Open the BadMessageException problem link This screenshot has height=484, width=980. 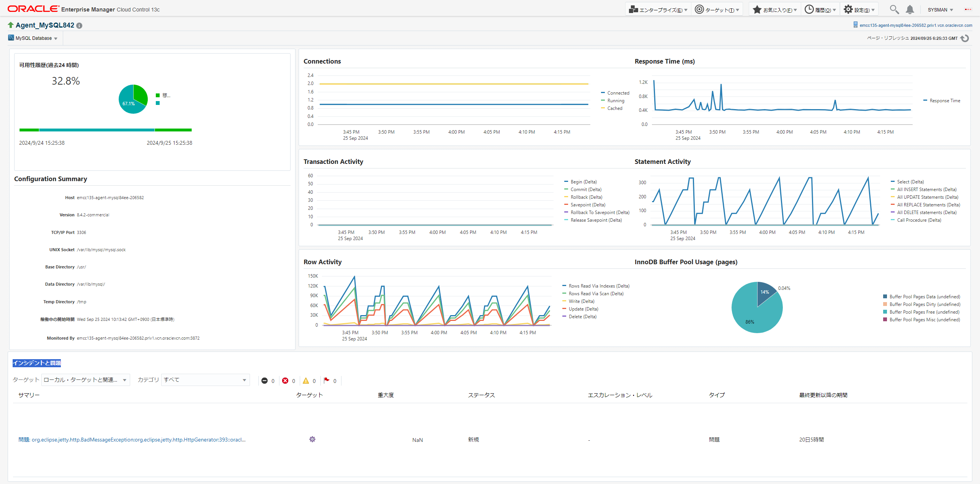(132, 440)
